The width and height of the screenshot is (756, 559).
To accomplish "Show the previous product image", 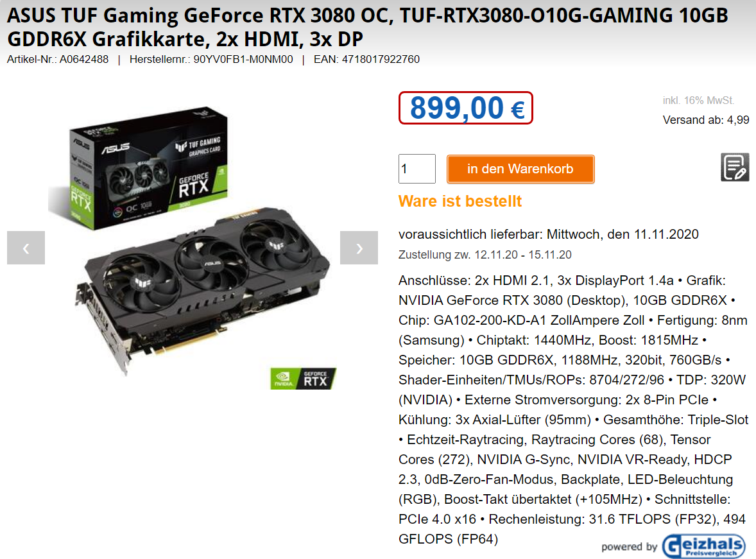I will click(26, 248).
